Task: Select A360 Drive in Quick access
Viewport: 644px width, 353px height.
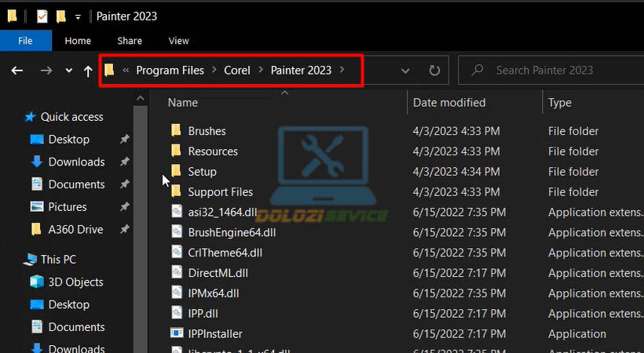Action: [x=75, y=230]
